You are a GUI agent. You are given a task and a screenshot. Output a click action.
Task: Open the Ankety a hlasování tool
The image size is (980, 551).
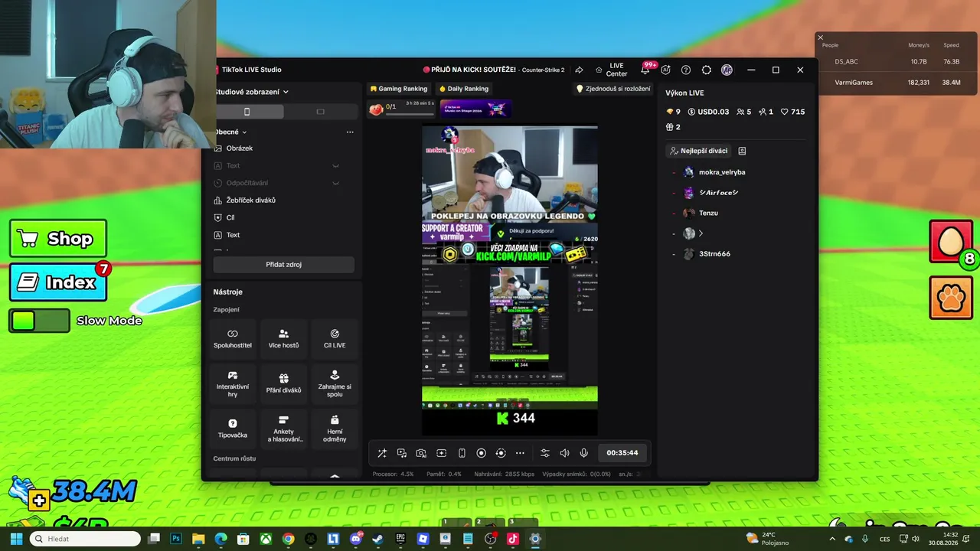283,429
